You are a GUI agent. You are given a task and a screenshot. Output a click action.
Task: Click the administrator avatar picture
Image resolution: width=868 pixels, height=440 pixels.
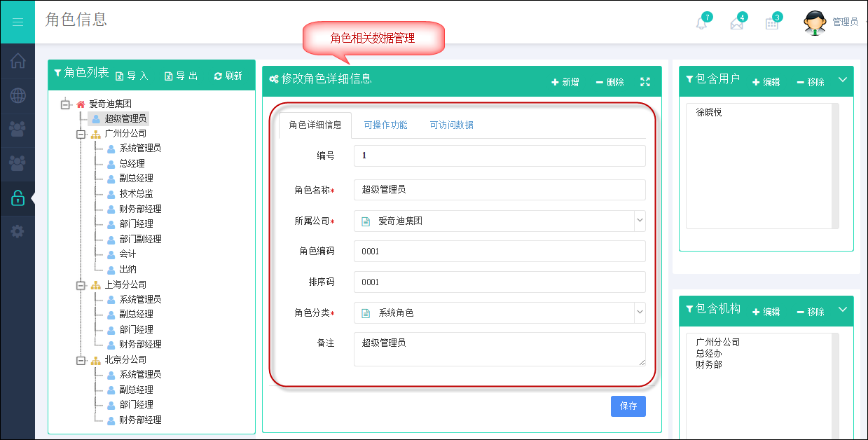point(815,22)
